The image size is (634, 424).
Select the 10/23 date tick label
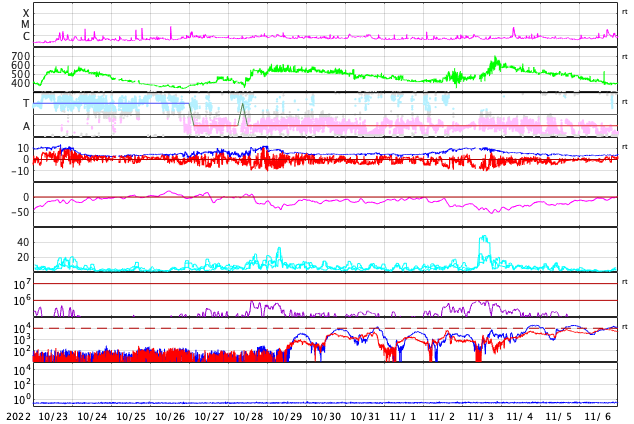coord(53,416)
